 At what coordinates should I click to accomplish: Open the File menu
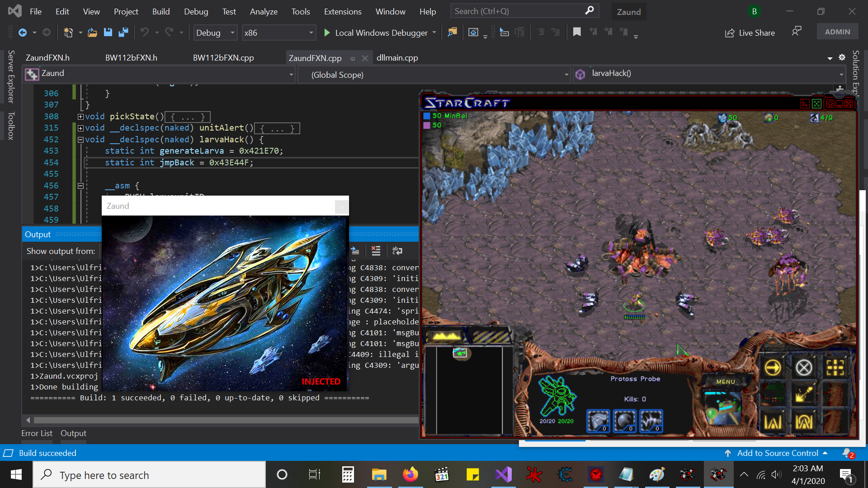pos(36,11)
